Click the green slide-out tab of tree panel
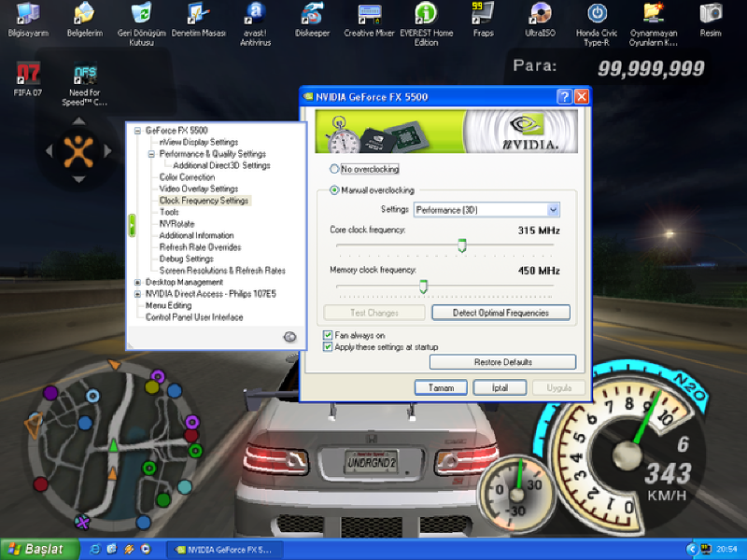The height and width of the screenshot is (560, 747). (132, 225)
